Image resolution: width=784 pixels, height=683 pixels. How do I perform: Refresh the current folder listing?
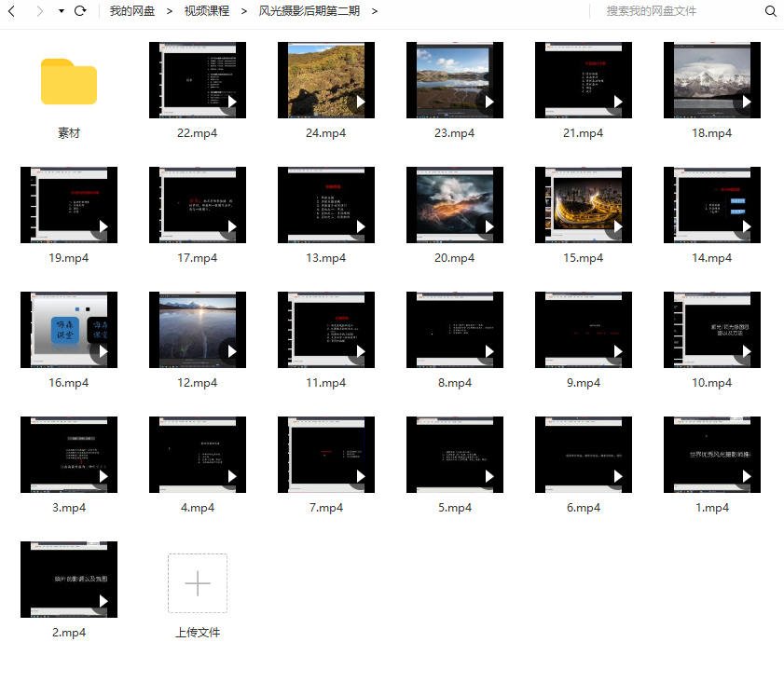pos(80,11)
